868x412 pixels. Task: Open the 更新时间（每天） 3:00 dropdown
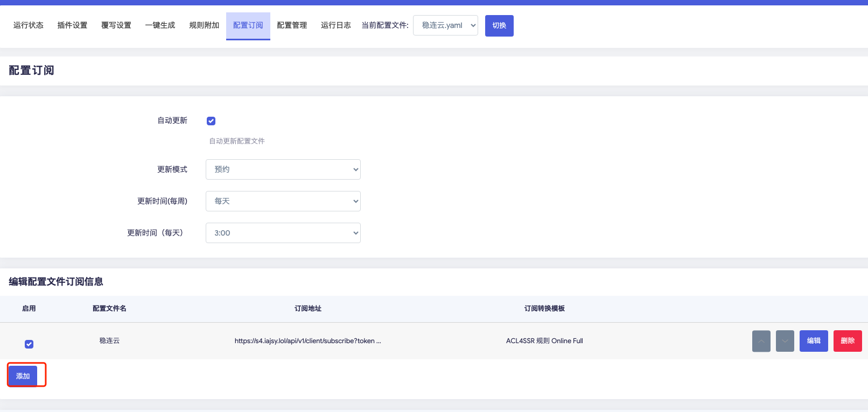coord(283,233)
